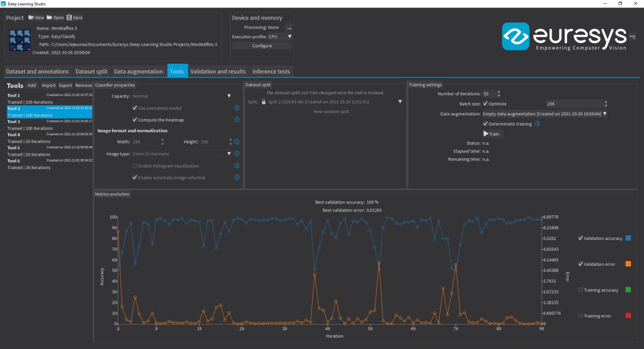Viewport: 644px width, 349px height.
Task: Open info for histogram equalization
Action: click(x=237, y=166)
